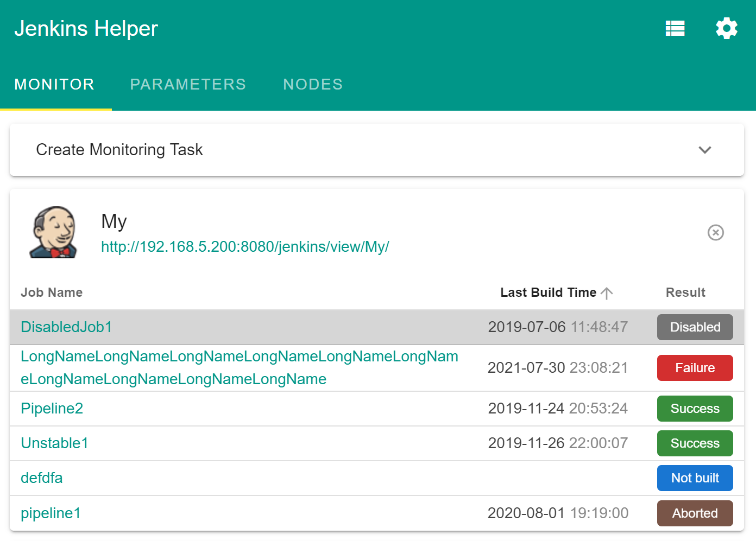
Task: Expand the Create Monitoring Task panel chevron
Action: [705, 150]
